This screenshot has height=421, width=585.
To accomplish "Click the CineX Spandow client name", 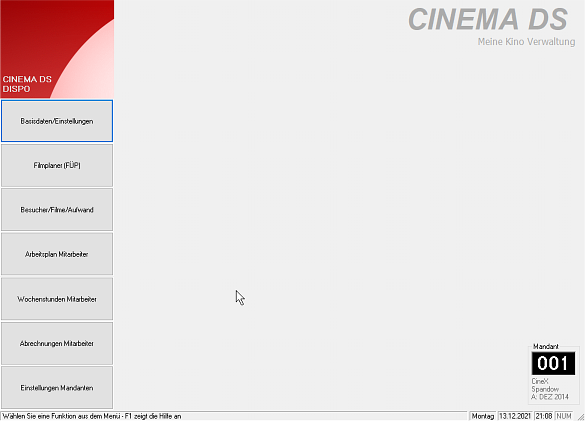I will click(x=545, y=385).
